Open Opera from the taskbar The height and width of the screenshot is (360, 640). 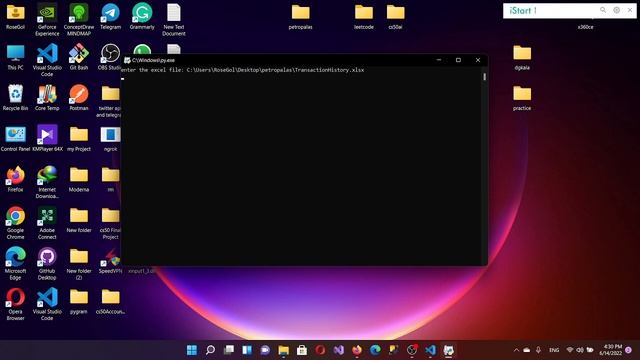tap(320, 350)
